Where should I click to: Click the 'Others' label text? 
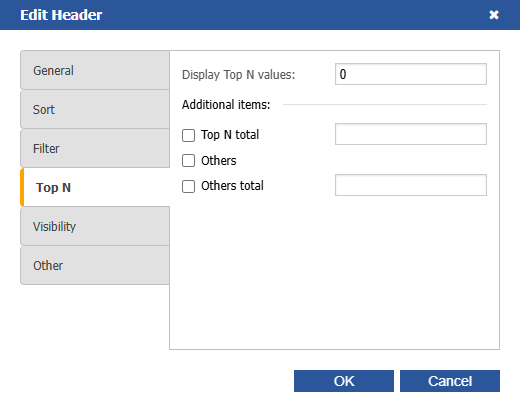(219, 160)
